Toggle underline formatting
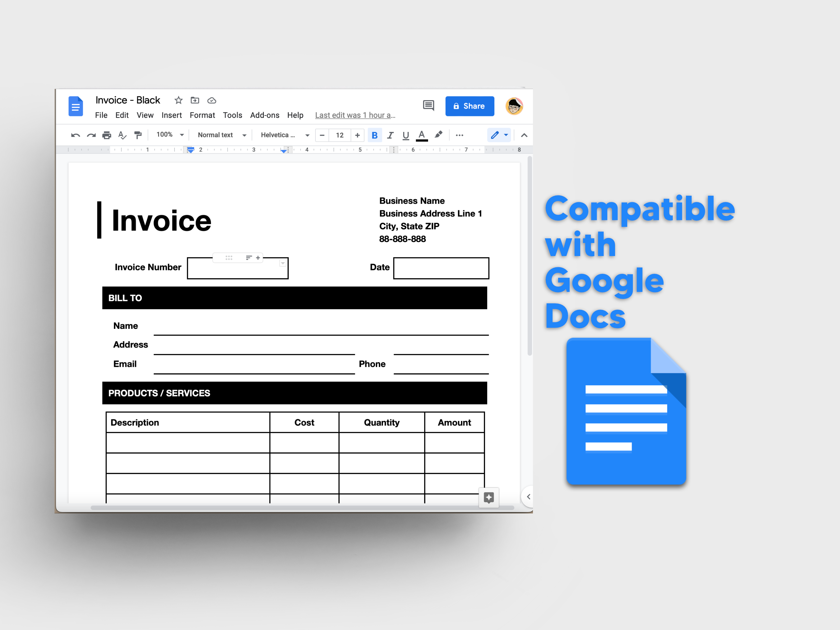 (406, 135)
